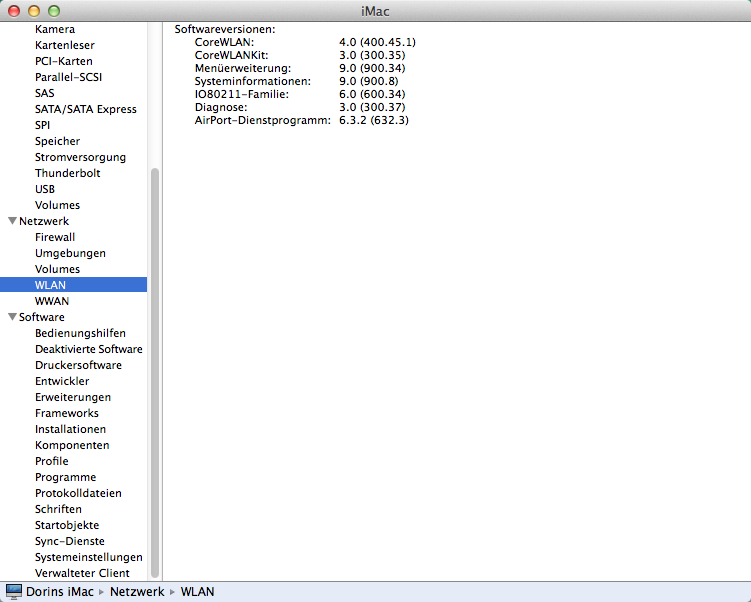751x602 pixels.
Task: Click the IO80211-Familie: label
Action: click(242, 94)
